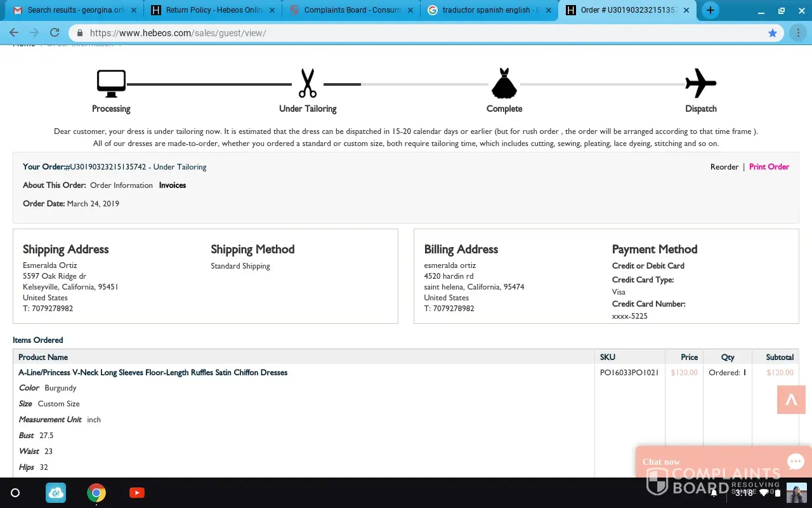Close the Return Policy - Hebeos tab
This screenshot has width=812, height=508.
point(272,10)
